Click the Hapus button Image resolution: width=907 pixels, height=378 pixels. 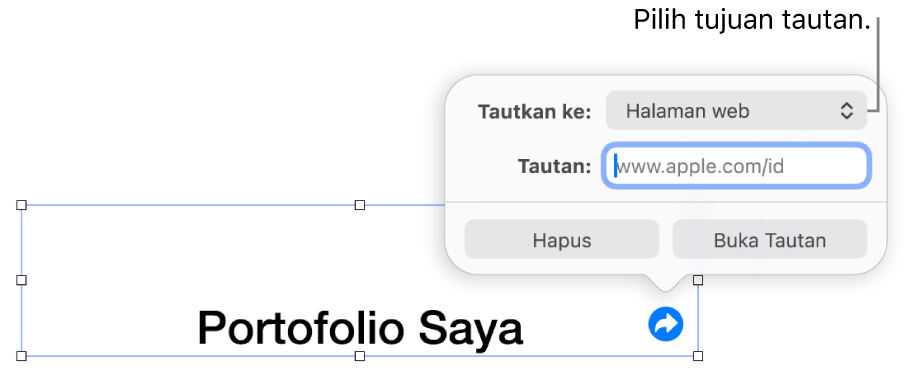click(562, 239)
